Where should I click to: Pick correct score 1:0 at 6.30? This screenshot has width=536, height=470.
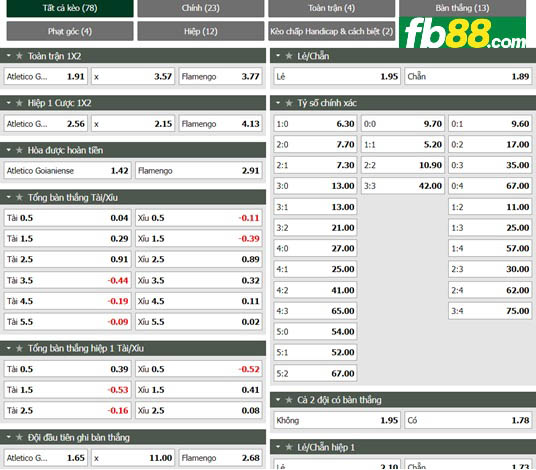[315, 123]
